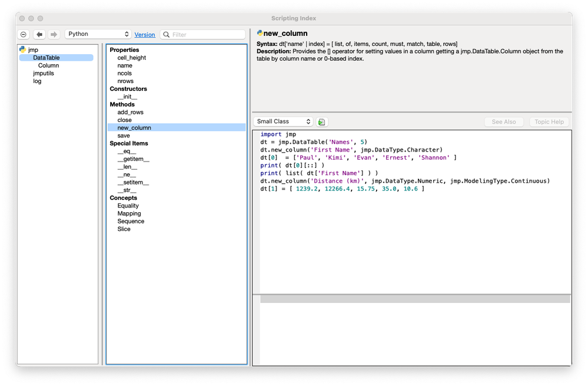Screen dimensions: 588x386
Task: Click the back arrow navigation icon
Action: tap(39, 35)
